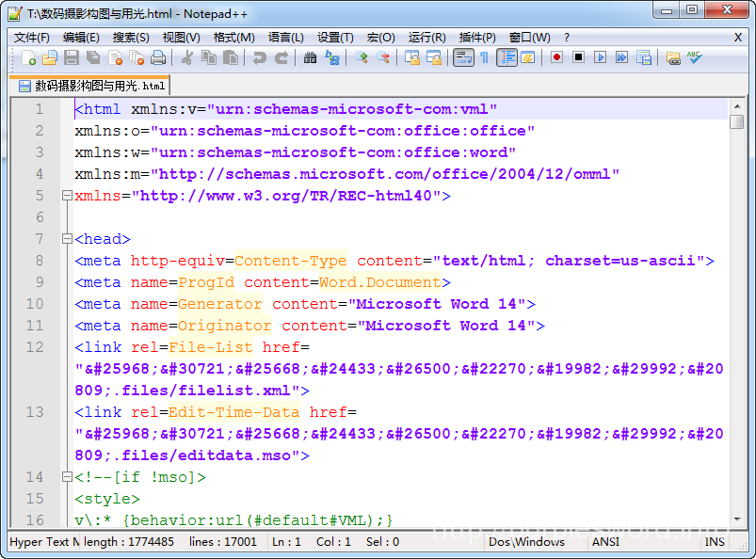Click the New file toolbar icon

pos(28,58)
